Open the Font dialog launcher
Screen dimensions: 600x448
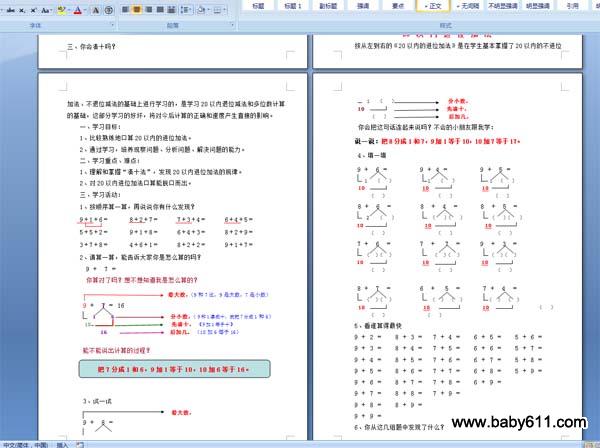[112, 25]
